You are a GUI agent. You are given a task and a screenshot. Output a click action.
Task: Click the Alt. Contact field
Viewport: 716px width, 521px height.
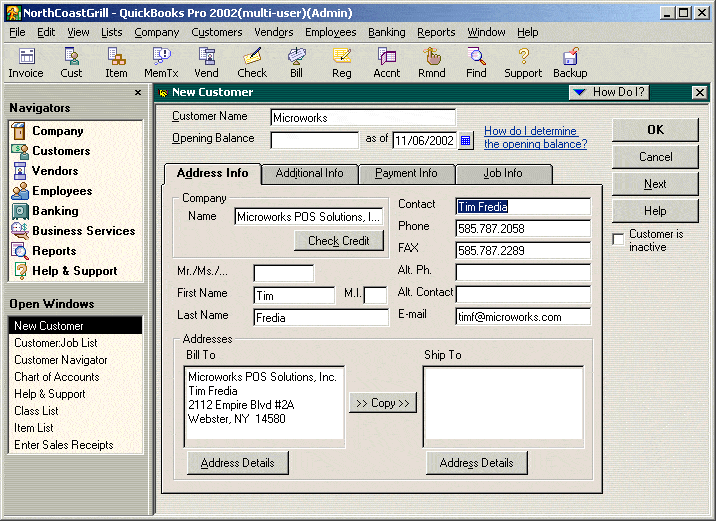pos(523,294)
